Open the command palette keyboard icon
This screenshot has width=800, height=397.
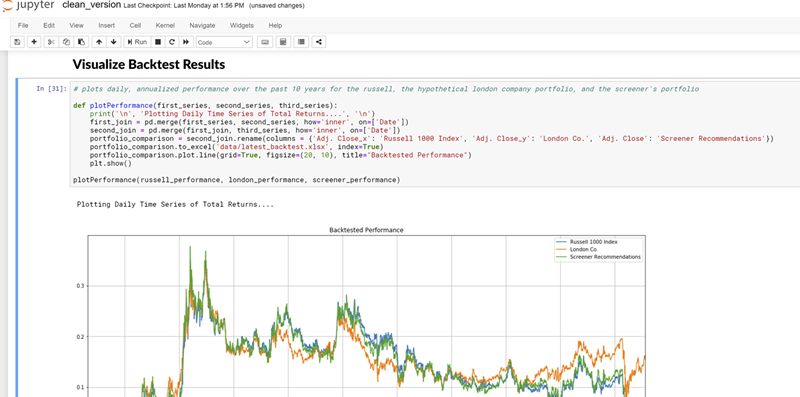click(x=265, y=42)
